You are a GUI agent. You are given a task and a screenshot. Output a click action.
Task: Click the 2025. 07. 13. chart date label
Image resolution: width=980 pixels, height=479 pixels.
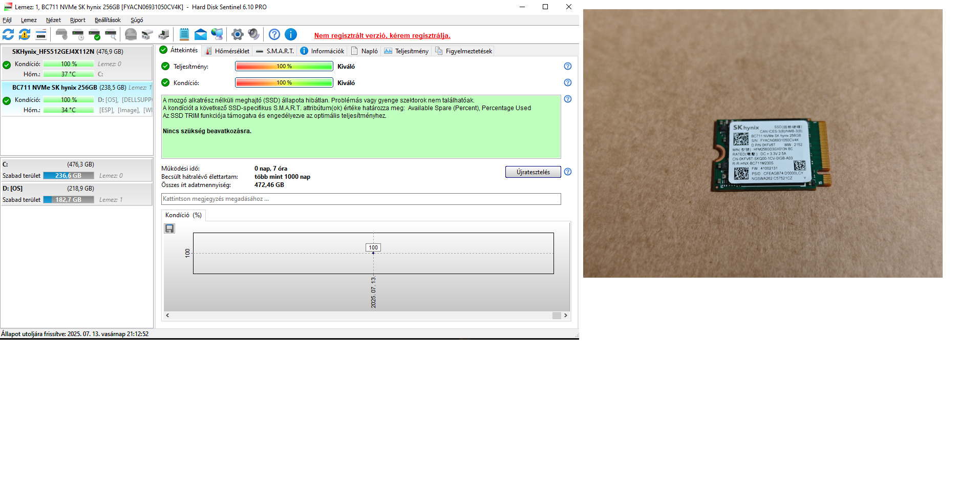click(373, 293)
